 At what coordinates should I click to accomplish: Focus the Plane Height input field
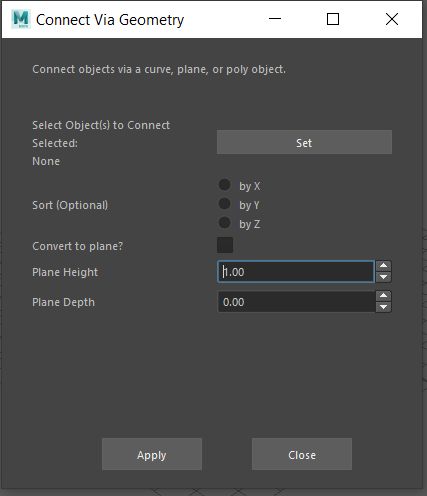[x=296, y=272]
